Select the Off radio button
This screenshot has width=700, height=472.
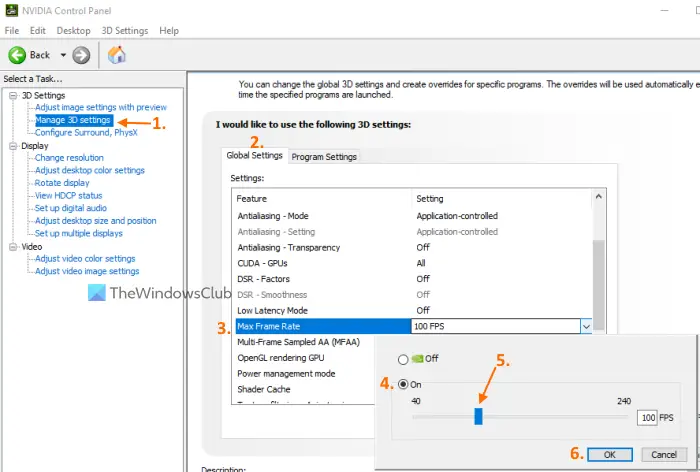[x=403, y=359]
